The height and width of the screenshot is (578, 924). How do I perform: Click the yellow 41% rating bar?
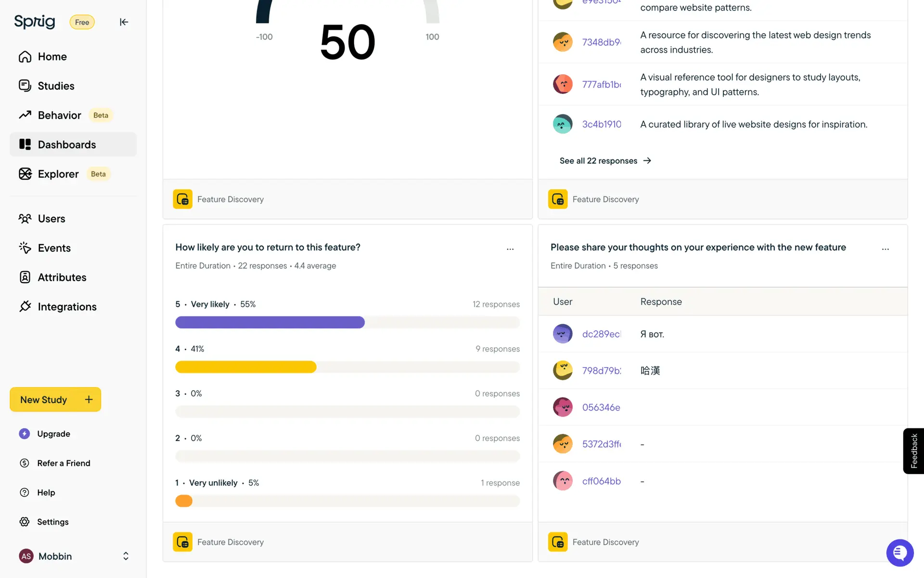(x=246, y=367)
